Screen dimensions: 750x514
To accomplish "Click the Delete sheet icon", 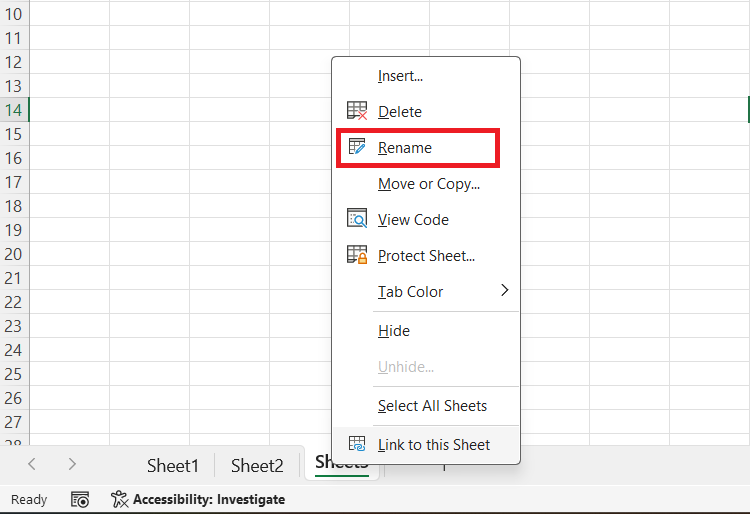I will pyautogui.click(x=357, y=111).
